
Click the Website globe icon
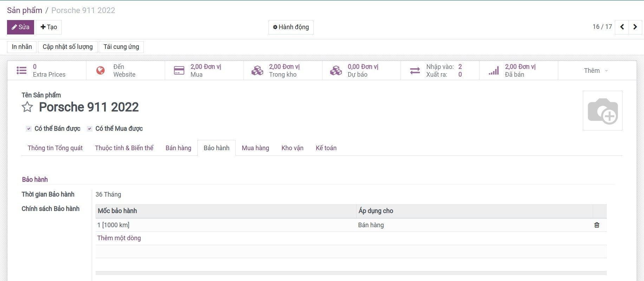point(100,71)
